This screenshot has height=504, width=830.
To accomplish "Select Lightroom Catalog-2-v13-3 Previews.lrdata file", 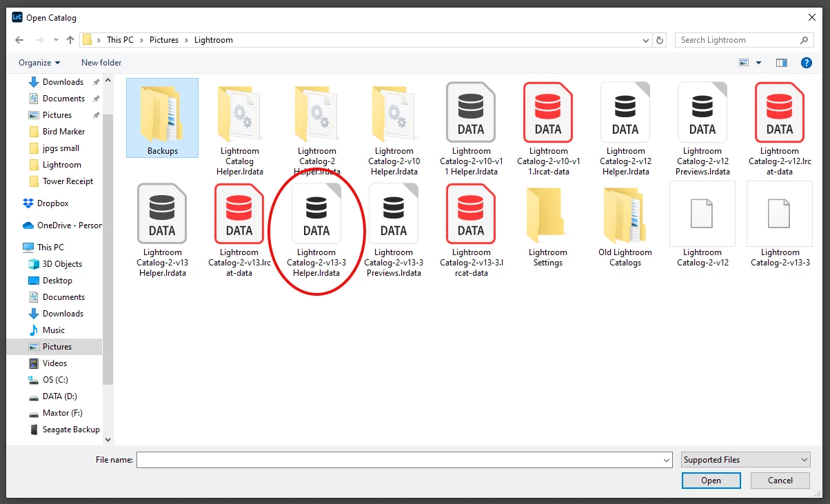I will pos(394,232).
